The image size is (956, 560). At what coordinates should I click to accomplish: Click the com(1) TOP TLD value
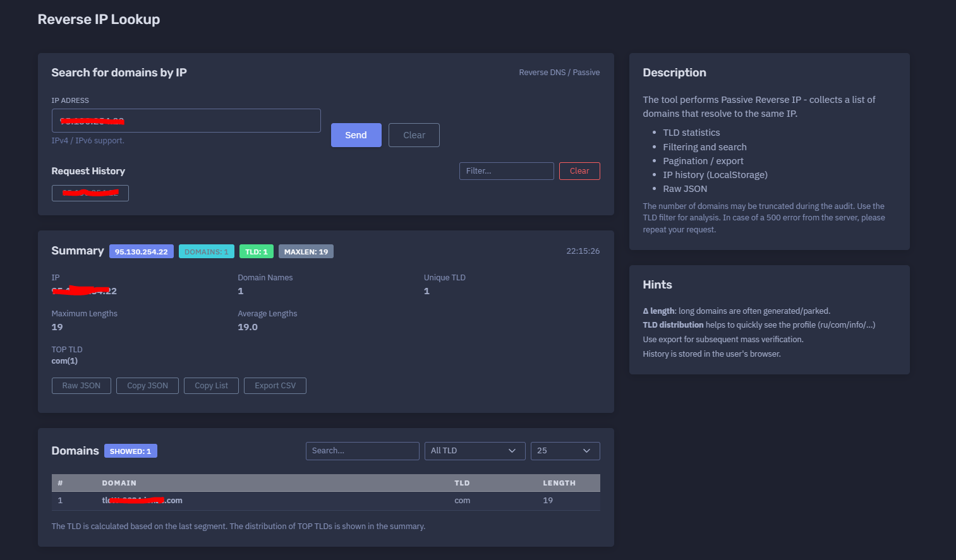[x=64, y=361]
